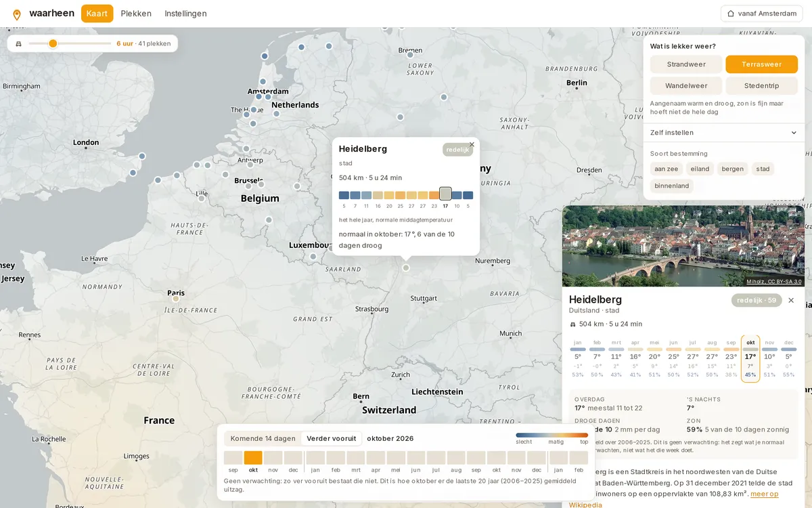Select feb column in Heidelberg climate table

[x=597, y=359]
